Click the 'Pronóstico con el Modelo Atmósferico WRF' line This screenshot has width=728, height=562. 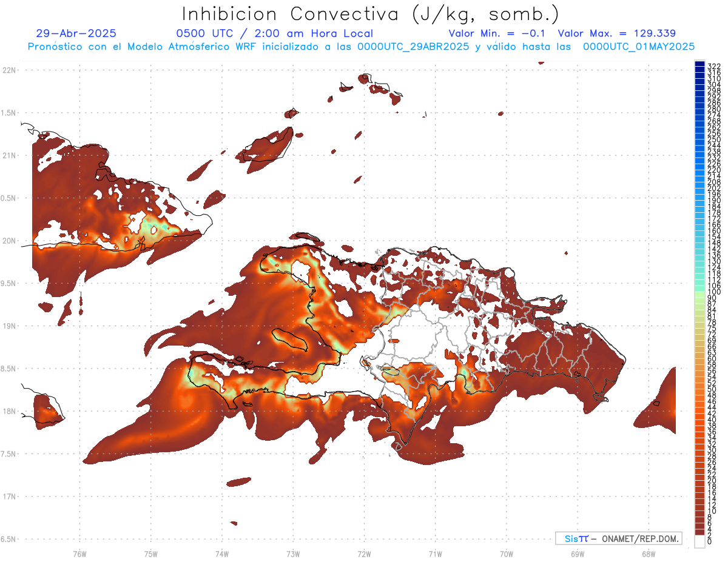click(x=361, y=47)
